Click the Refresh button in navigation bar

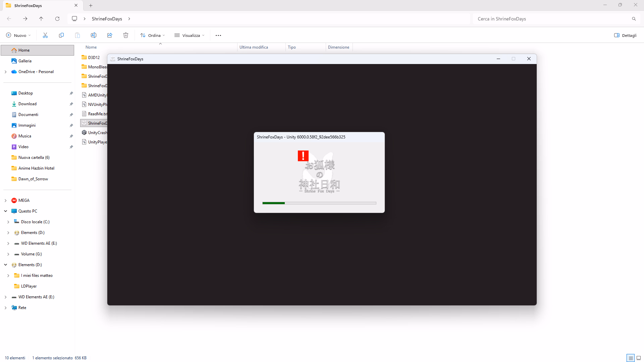[x=57, y=19]
